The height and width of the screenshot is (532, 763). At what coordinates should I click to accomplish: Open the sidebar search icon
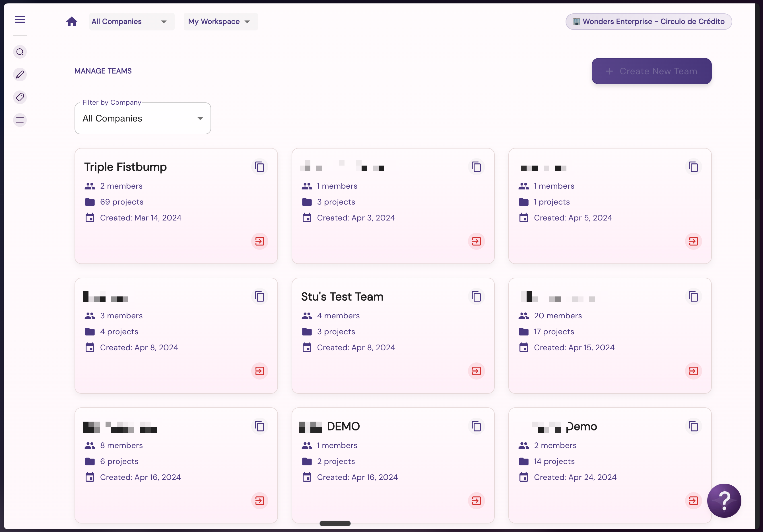pyautogui.click(x=20, y=52)
